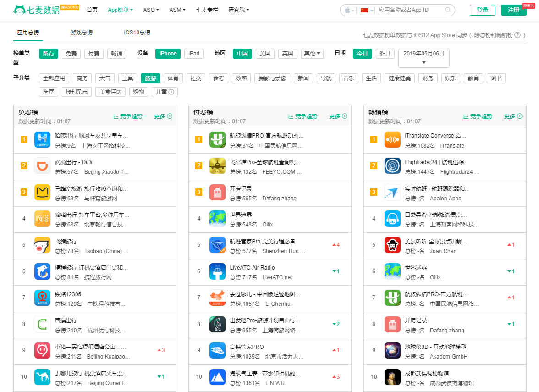This screenshot has height=392, width=539.
Task: Open the iTranslate Converse orange icon
Action: click(392, 139)
